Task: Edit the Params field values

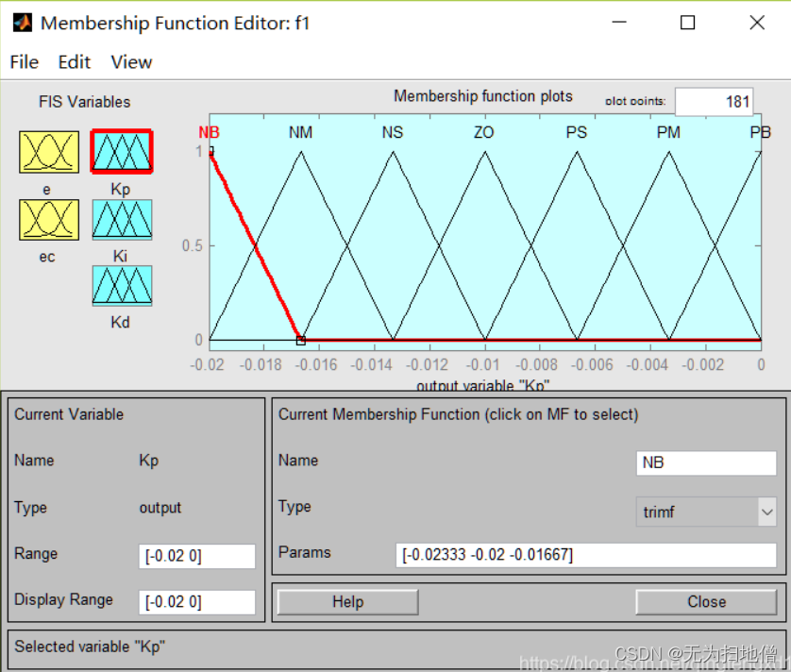Action: click(x=585, y=555)
